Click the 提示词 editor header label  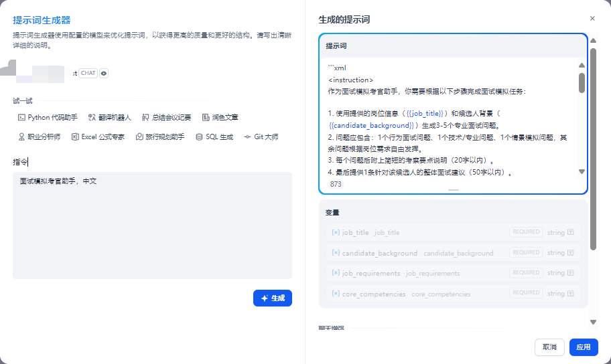[336, 46]
